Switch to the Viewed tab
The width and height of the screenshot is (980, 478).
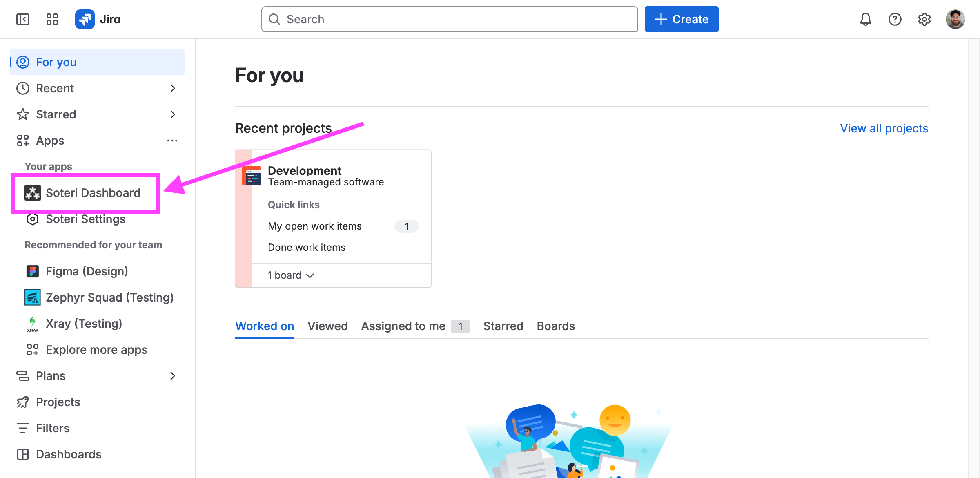pyautogui.click(x=327, y=326)
